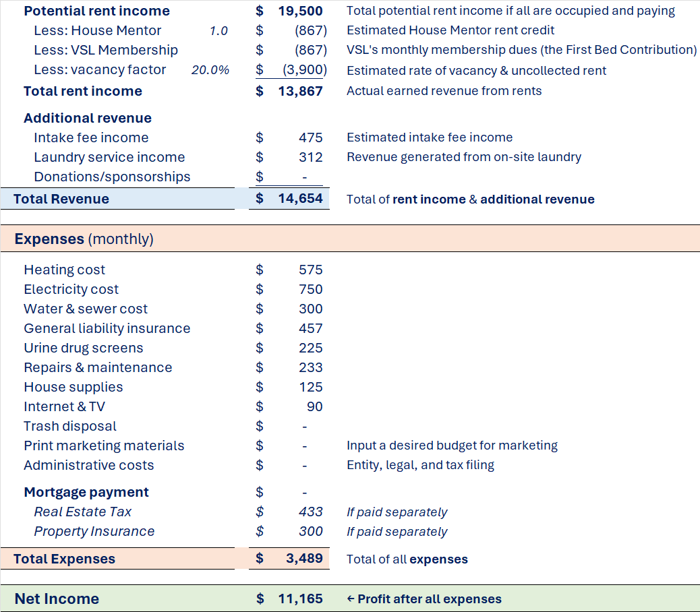Select the vacancy factor 20.0% cell
The height and width of the screenshot is (612, 700).
[210, 70]
